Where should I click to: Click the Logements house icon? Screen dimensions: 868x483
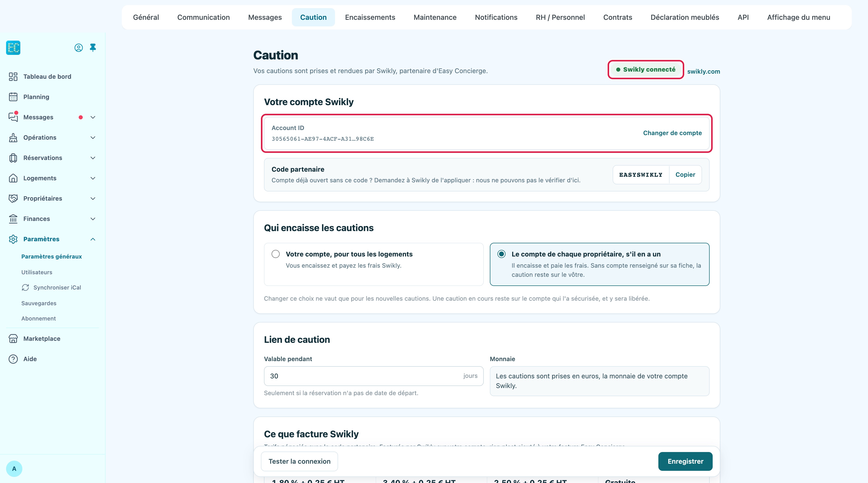point(13,178)
